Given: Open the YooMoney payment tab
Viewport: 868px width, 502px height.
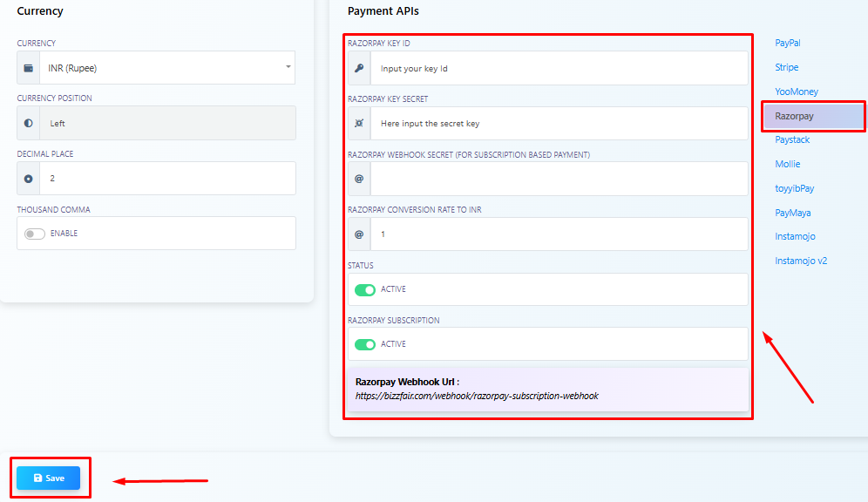Looking at the screenshot, I should tap(796, 92).
